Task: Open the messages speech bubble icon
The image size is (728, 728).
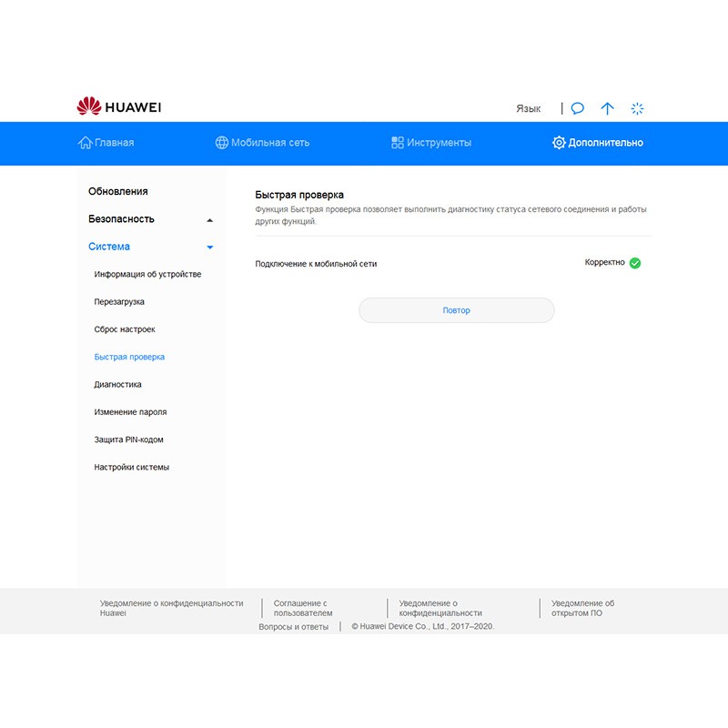Action: (x=578, y=108)
